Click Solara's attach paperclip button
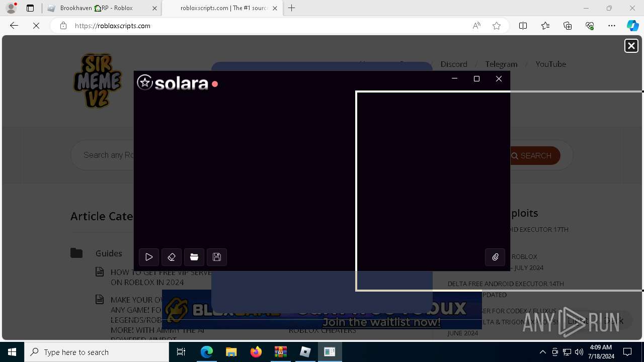Screen dimensions: 644x362 tap(495, 257)
